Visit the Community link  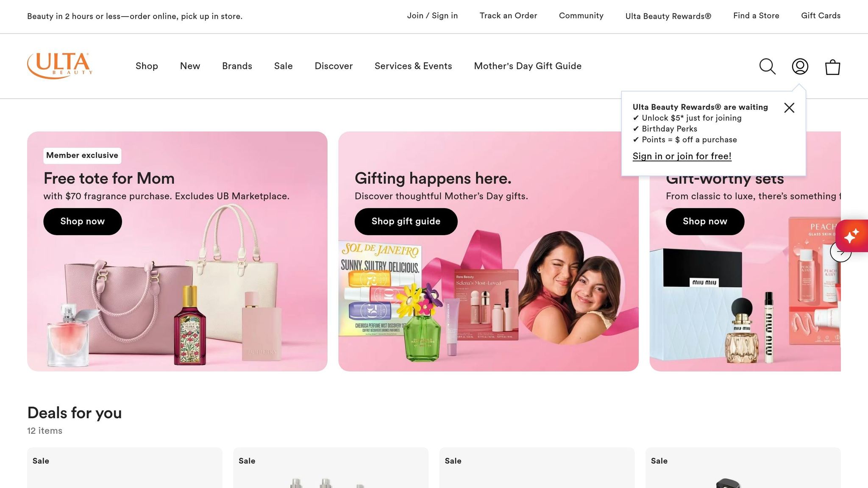click(581, 16)
